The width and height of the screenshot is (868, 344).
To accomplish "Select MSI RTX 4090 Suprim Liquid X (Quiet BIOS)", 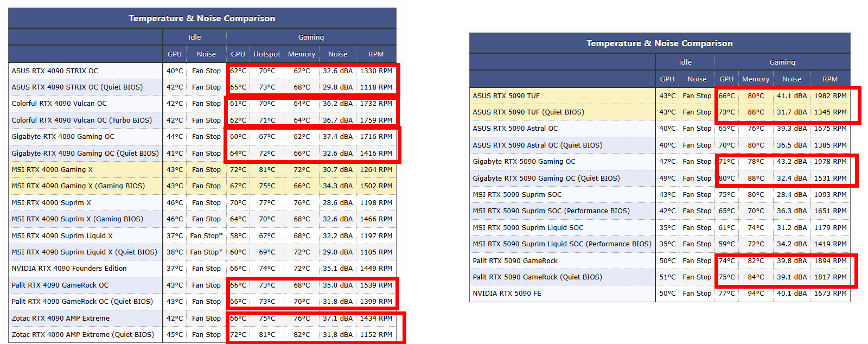I will (x=84, y=252).
